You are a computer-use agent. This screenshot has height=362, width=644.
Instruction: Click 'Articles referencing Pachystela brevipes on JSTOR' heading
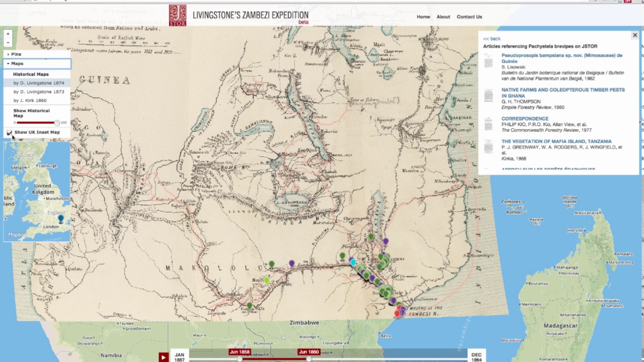click(x=540, y=46)
